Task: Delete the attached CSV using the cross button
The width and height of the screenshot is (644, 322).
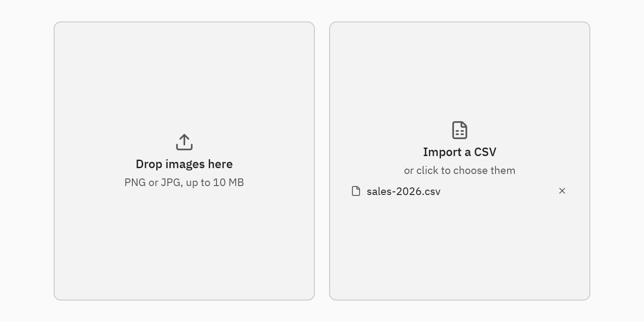Action: click(562, 191)
